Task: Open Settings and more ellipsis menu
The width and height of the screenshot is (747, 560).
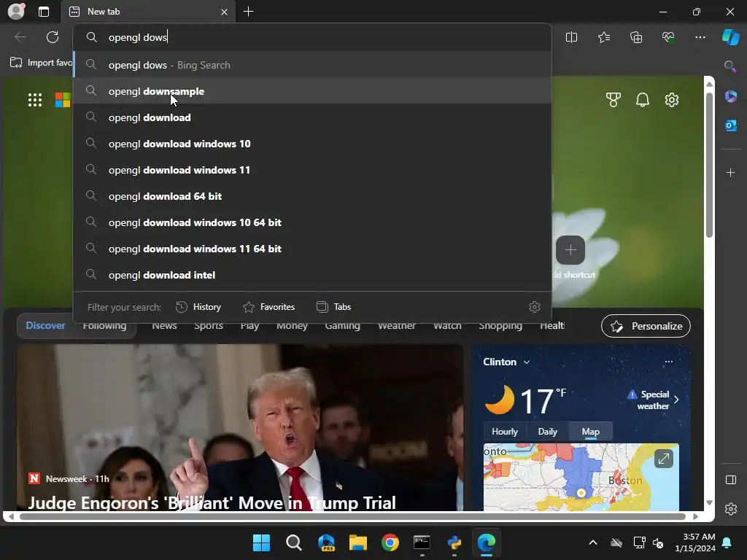Action: 700,37
